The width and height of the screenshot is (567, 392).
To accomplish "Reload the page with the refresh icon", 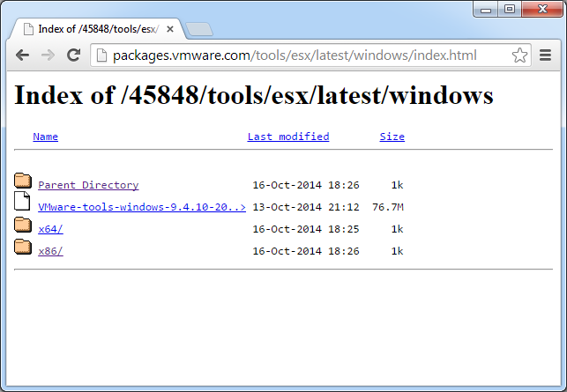I will [74, 55].
